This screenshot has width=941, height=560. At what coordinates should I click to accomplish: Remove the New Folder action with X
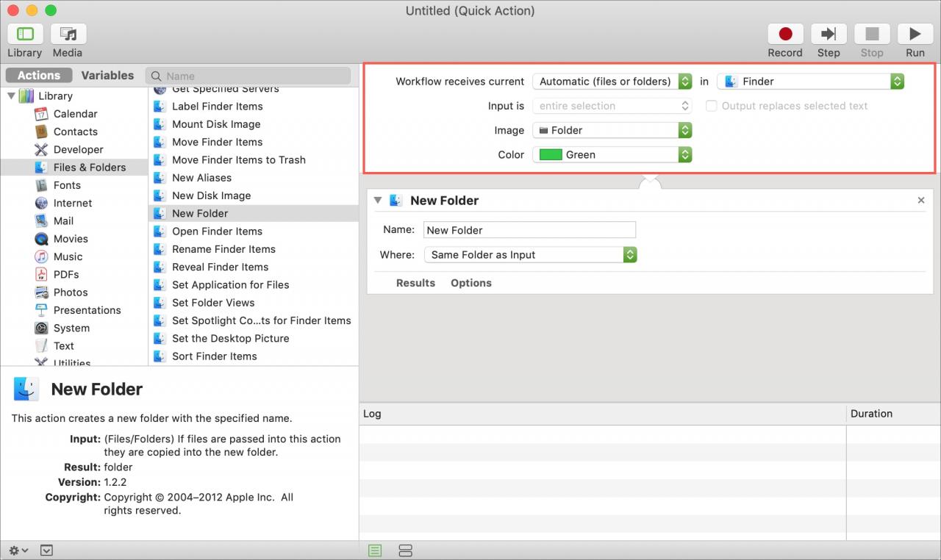click(x=921, y=200)
